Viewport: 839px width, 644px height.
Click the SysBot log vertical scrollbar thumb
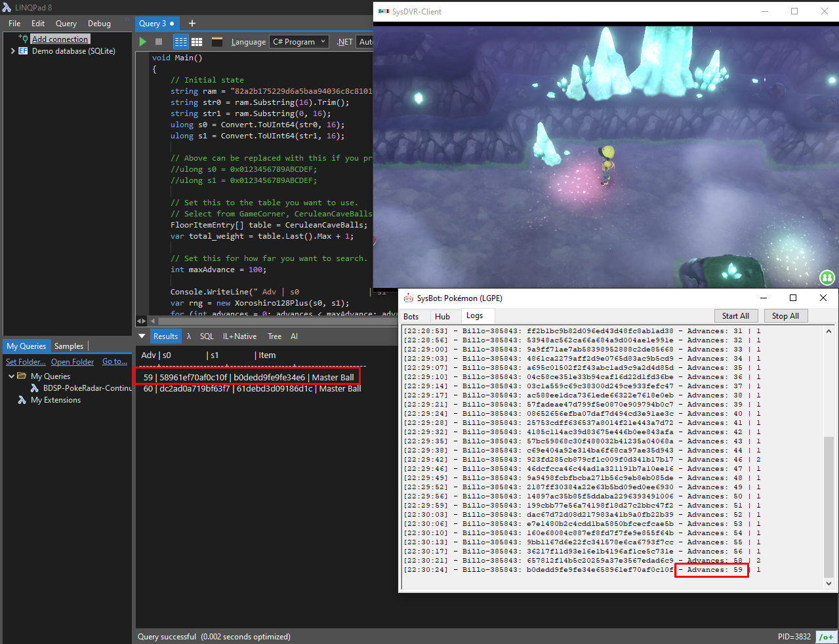point(829,506)
